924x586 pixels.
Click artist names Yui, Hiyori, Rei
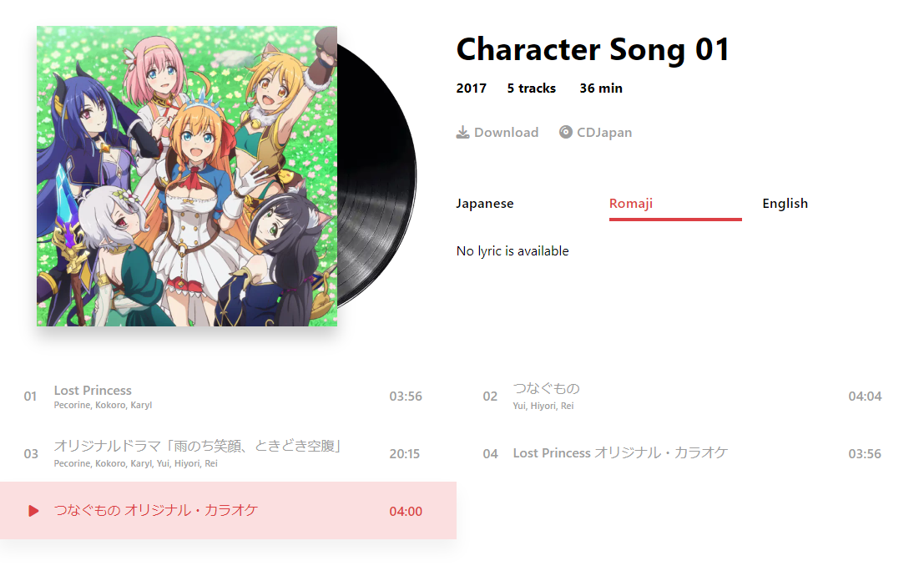543,406
